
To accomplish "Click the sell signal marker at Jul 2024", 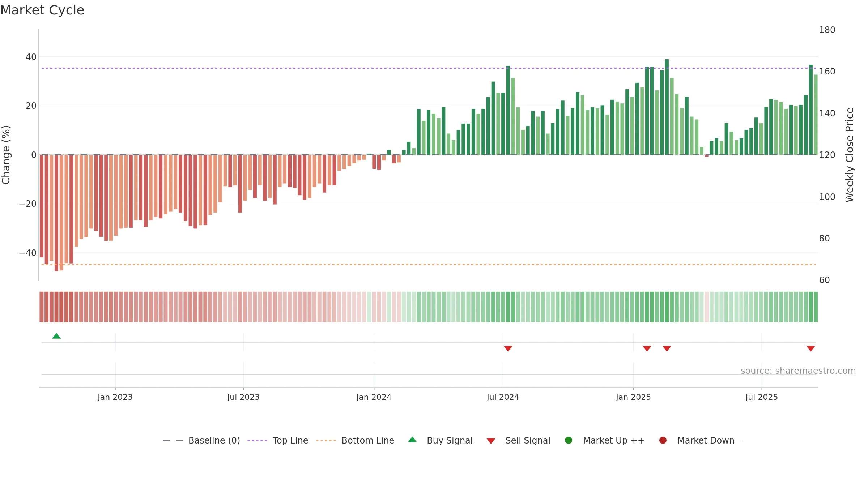I will tap(508, 348).
